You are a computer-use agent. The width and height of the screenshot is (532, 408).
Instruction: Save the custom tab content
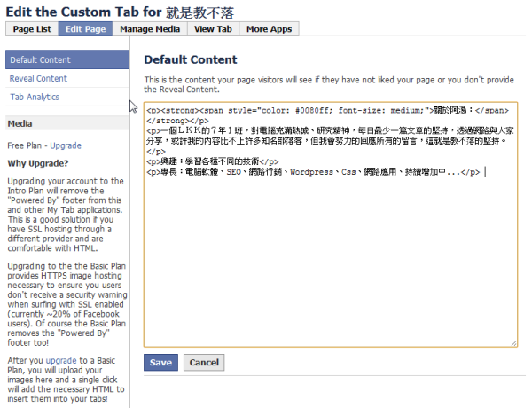160,363
